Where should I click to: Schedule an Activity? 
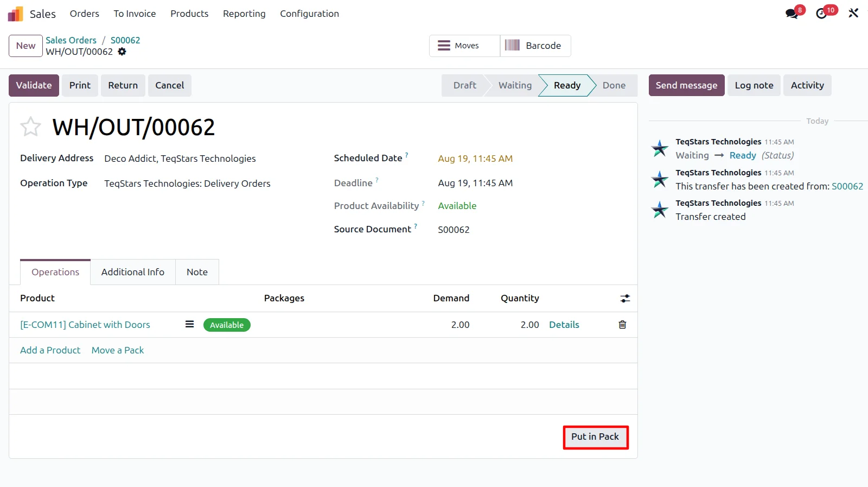coord(807,85)
